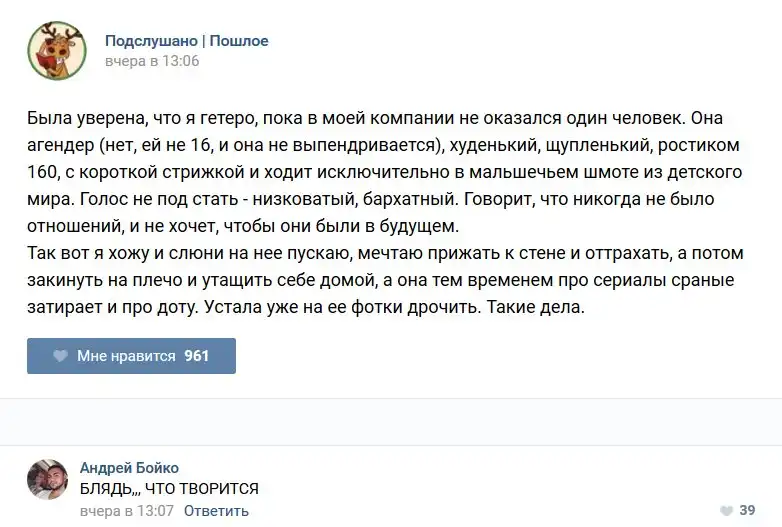Click heart icon inside "Мне нравится" button
Image resolution: width=782 pixels, height=527 pixels.
tap(60, 356)
